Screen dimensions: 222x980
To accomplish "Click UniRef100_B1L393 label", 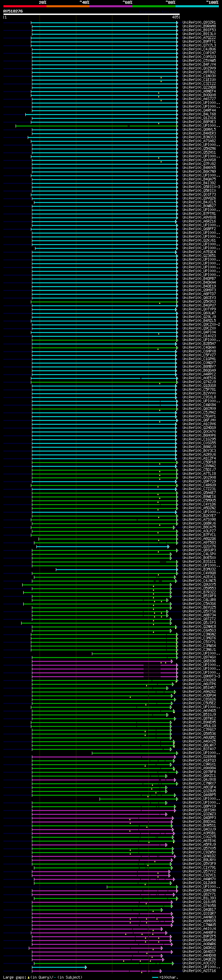I will pos(199,898).
